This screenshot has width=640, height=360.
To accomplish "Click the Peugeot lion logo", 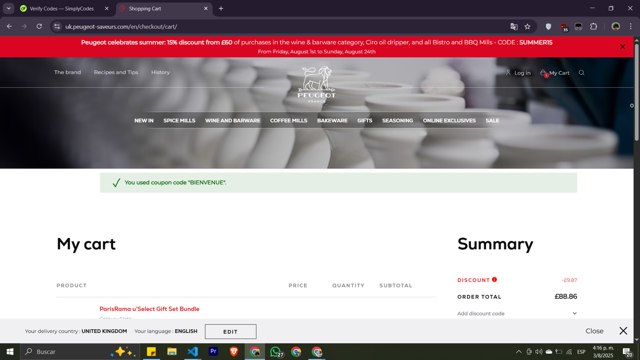I will pos(317,84).
